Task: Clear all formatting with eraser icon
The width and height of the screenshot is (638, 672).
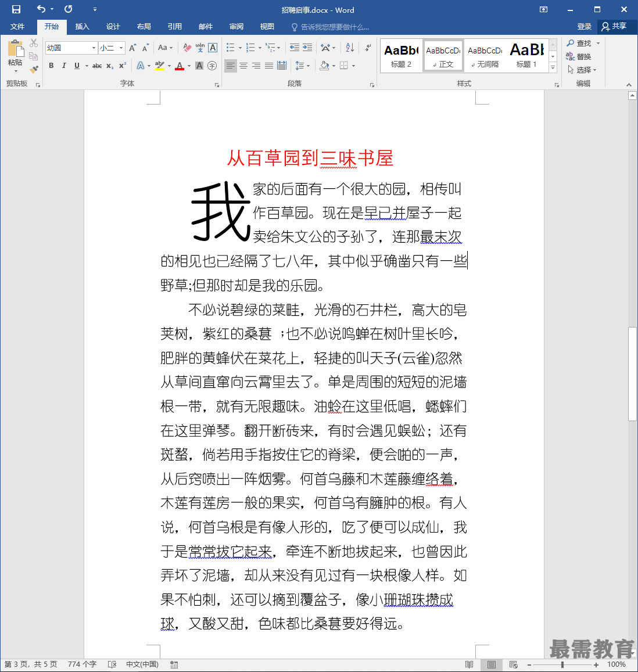Action: pyautogui.click(x=187, y=48)
